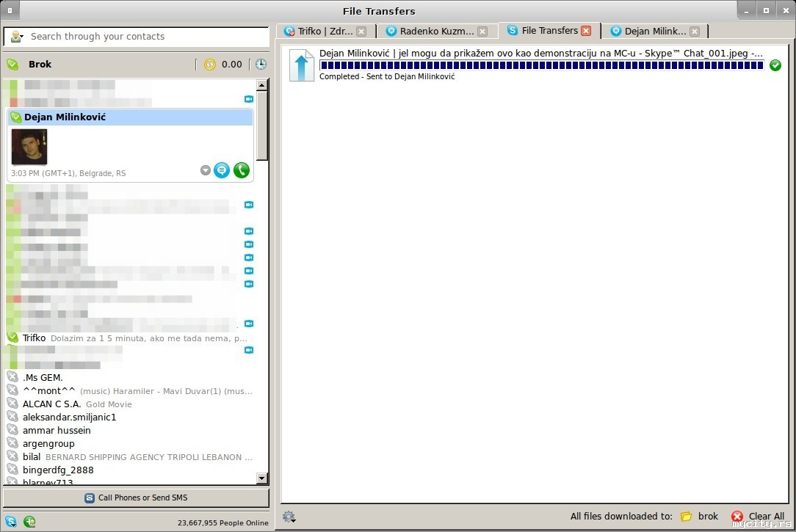Click add contact icon at bottom left

tap(29, 522)
